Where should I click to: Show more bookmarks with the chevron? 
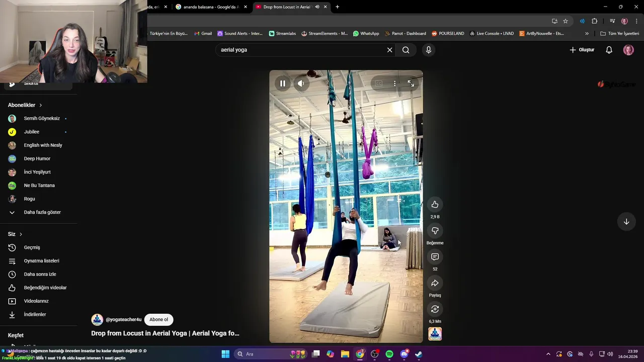click(x=587, y=34)
